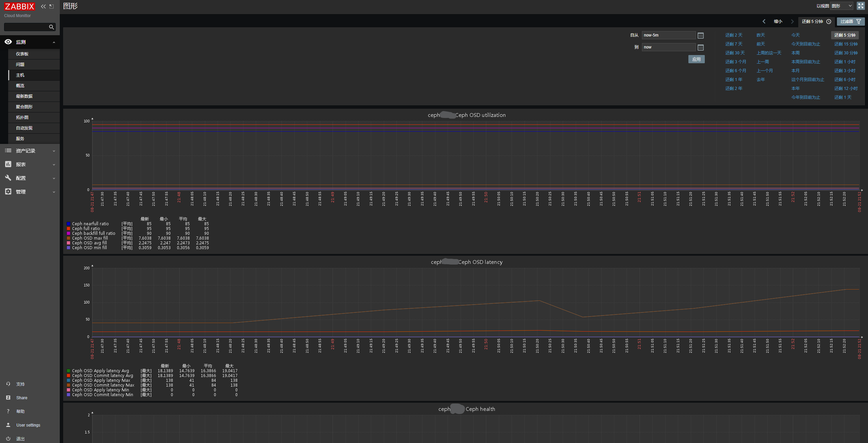Viewport: 868px width, 443px height.
Task: Click the Ceph health graph title
Action: tap(466, 409)
